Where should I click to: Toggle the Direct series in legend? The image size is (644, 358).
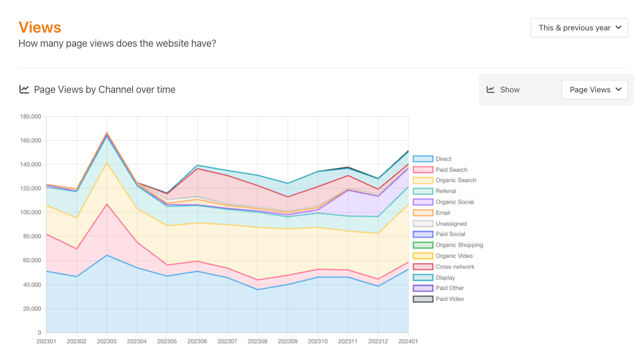pos(443,159)
